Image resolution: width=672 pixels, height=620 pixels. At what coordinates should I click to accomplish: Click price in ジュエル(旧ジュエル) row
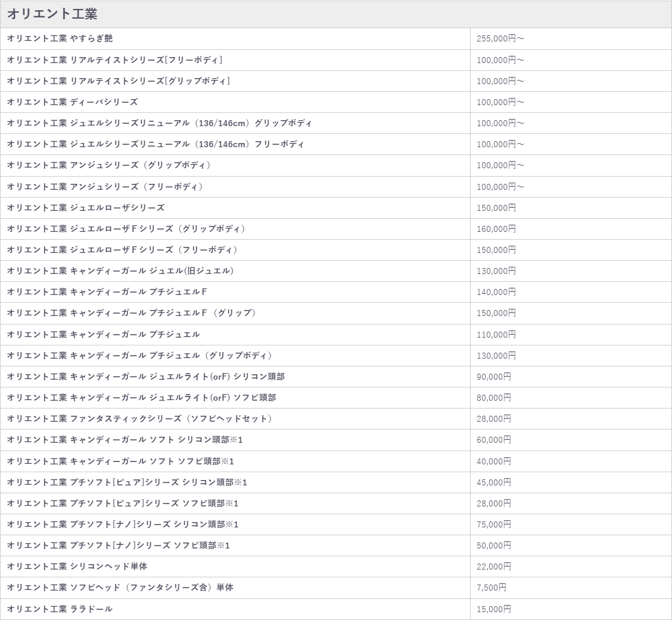pyautogui.click(x=496, y=271)
